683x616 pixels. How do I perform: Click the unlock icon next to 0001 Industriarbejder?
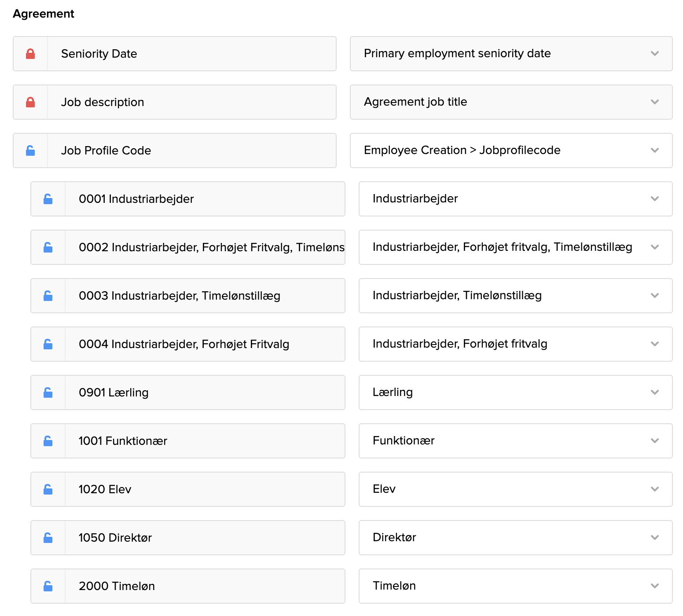coord(48,199)
